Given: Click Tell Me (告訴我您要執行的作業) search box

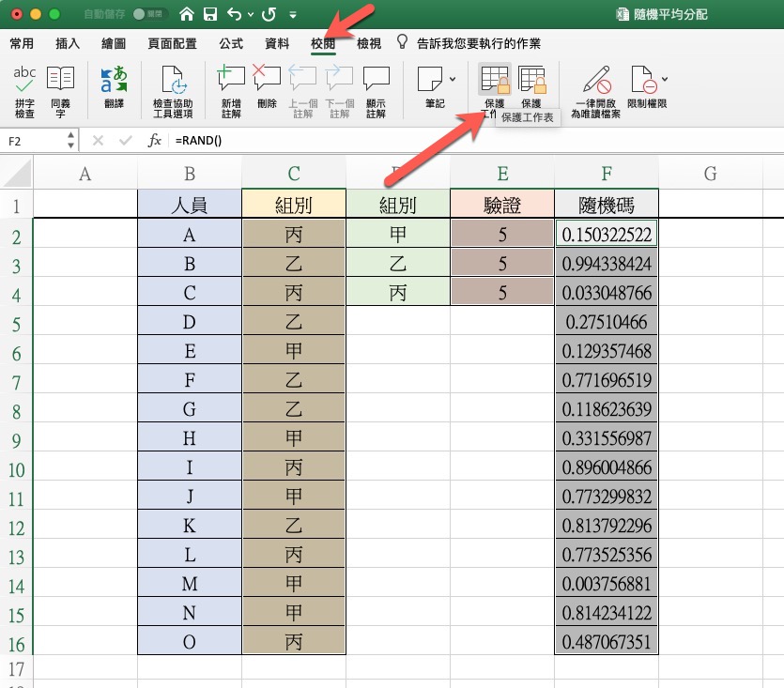Looking at the screenshot, I should click(478, 44).
